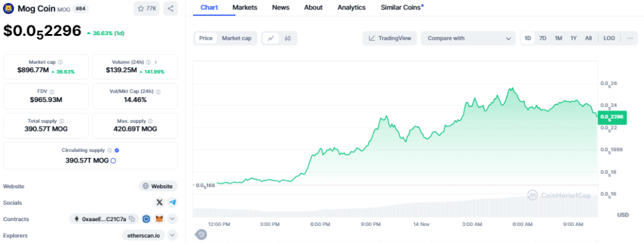Open TradingView chart button

tap(389, 38)
